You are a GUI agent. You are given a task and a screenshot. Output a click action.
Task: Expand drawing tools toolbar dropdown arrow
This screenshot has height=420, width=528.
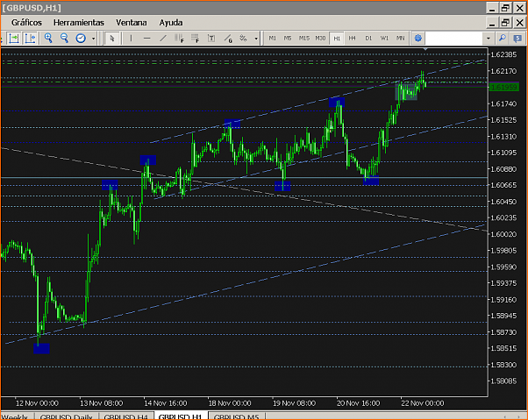click(256, 39)
